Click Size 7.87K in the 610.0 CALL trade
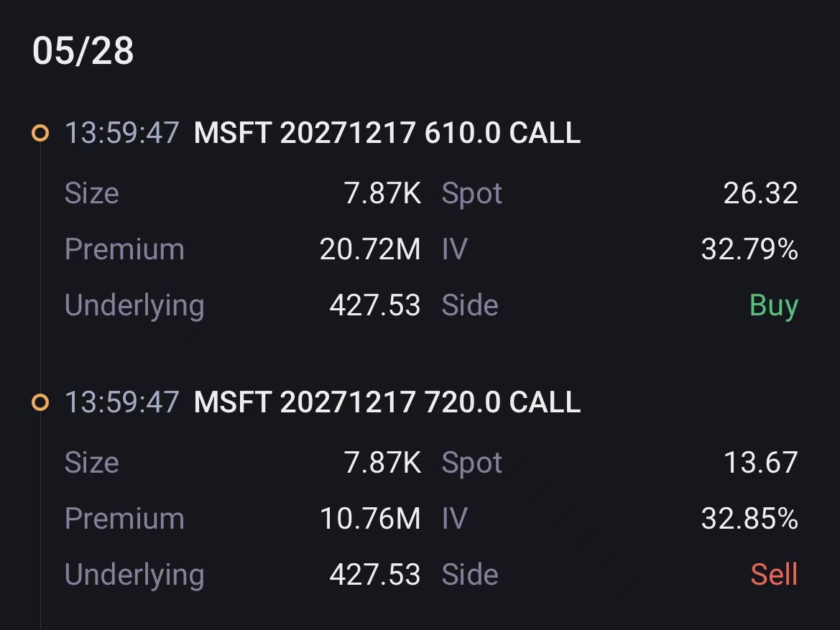The height and width of the screenshot is (630, 840). 382,193
